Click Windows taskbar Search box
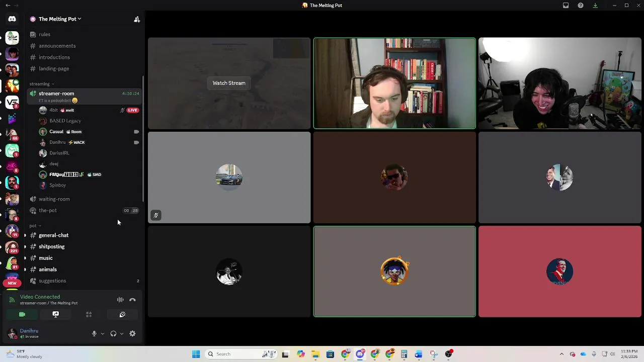Viewport: 644px width, 362px height. [240, 354]
